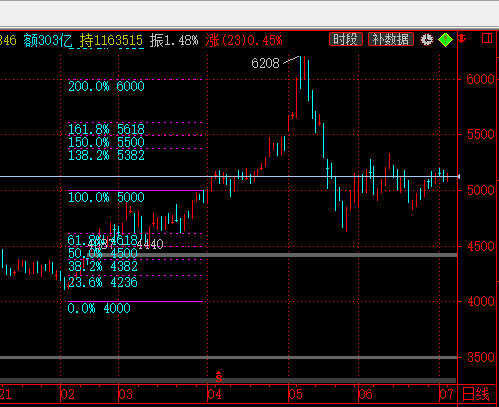Click the 涨(23)0.45% change value
This screenshot has height=407, width=499.
[x=244, y=41]
